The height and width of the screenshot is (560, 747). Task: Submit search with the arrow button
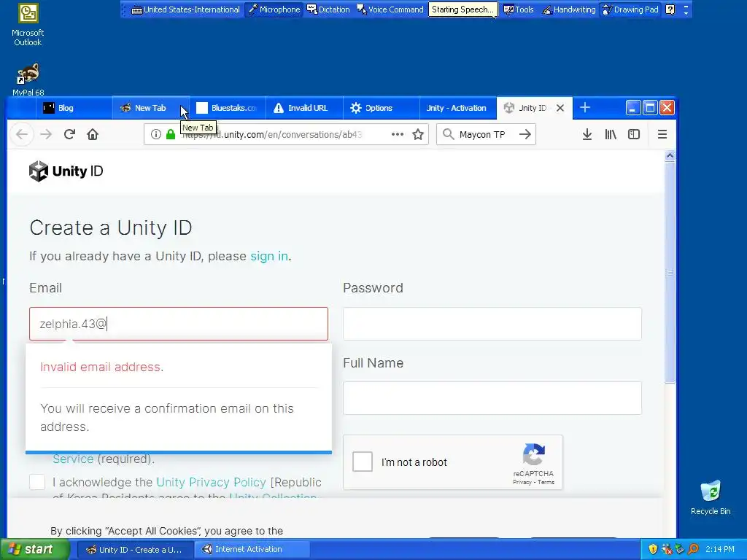[525, 134]
